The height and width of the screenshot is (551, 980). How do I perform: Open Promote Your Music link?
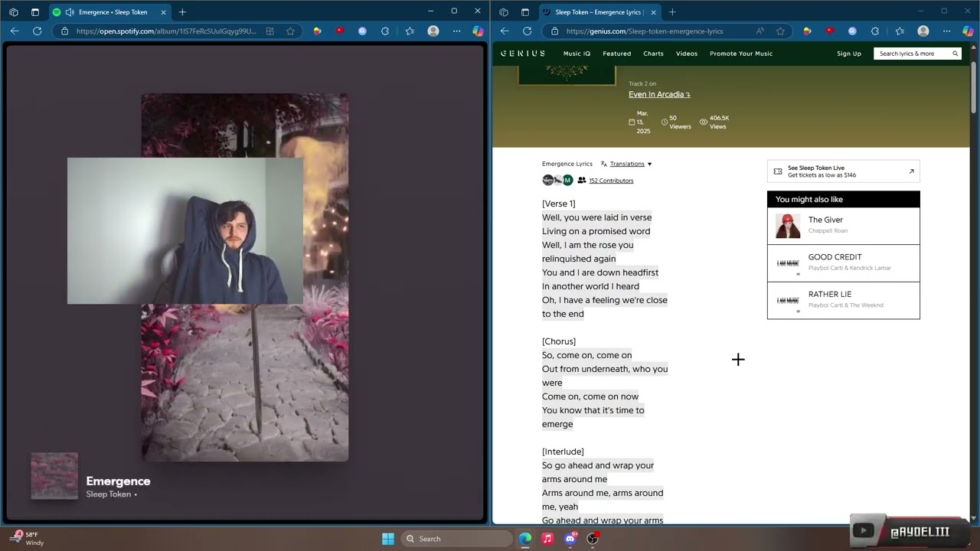point(741,54)
